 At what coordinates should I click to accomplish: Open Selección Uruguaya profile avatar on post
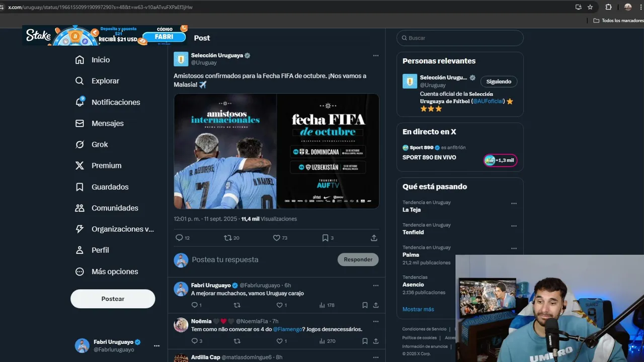[181, 59]
